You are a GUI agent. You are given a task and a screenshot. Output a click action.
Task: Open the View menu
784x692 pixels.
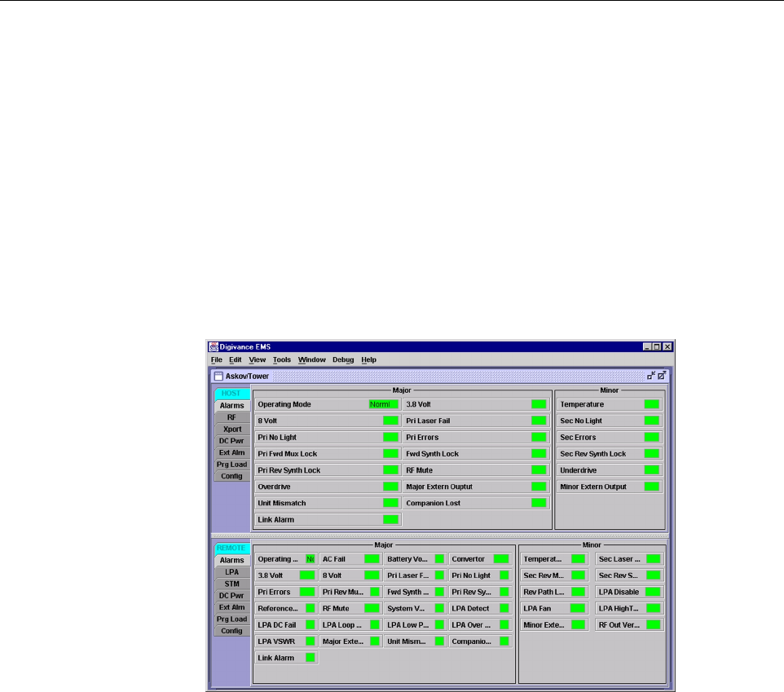[257, 359]
